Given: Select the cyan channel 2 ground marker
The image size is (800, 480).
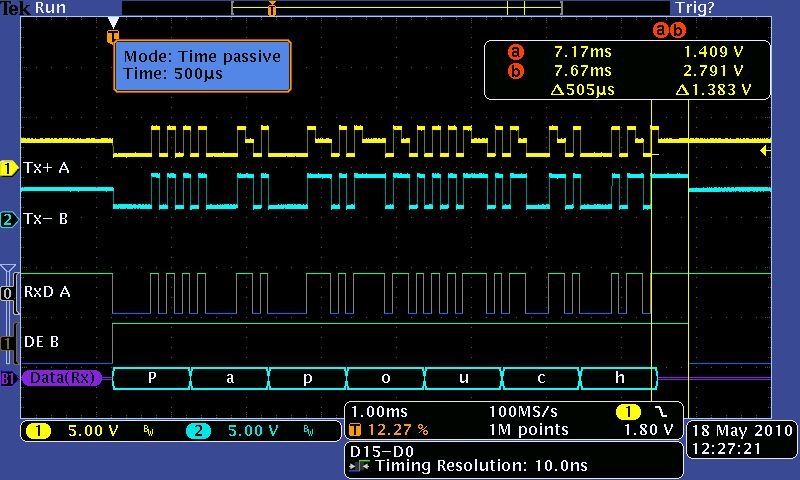Looking at the screenshot, I should click(x=8, y=218).
